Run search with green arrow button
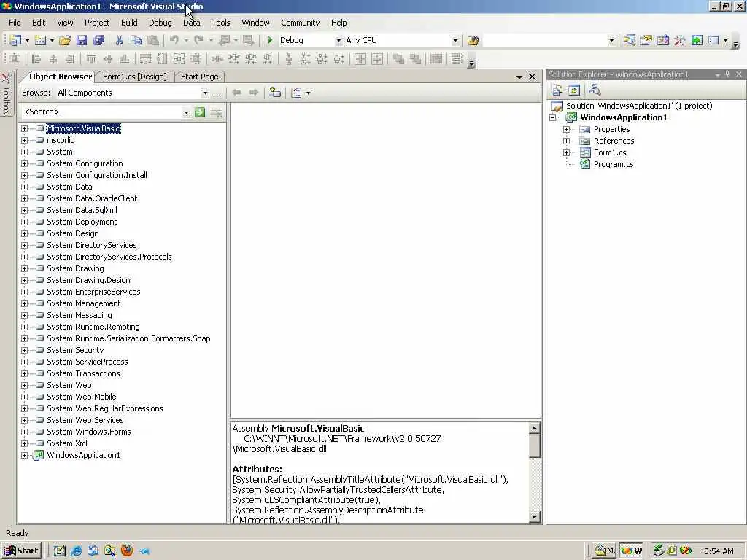747x560 pixels. [200, 112]
